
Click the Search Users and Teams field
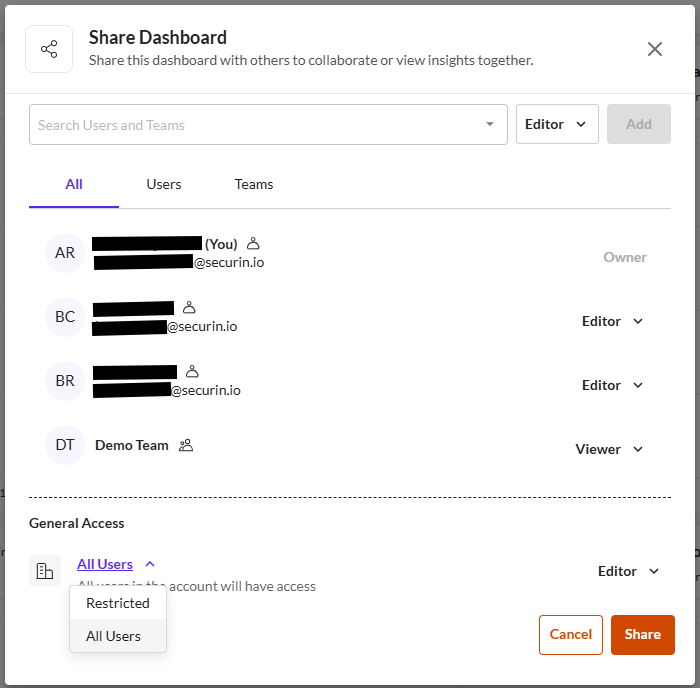268,125
